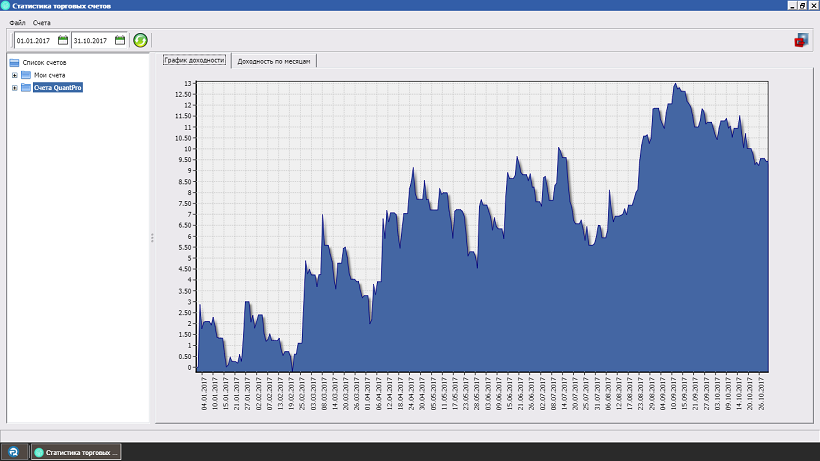Click the start date field 01.01.2017
This screenshot has height=461, width=820.
[x=35, y=40]
